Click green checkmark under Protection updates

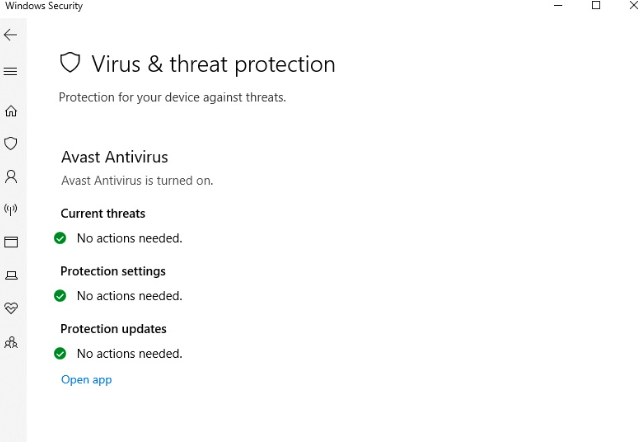(x=60, y=353)
